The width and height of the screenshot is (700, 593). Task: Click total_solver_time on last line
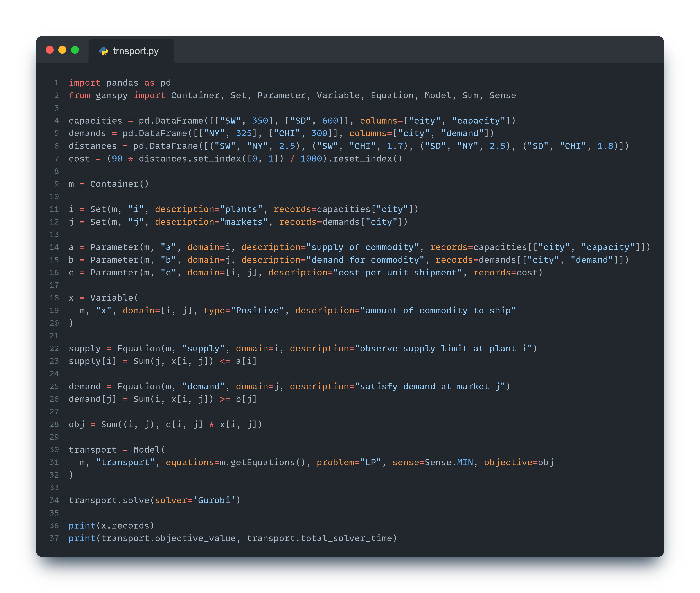click(346, 538)
